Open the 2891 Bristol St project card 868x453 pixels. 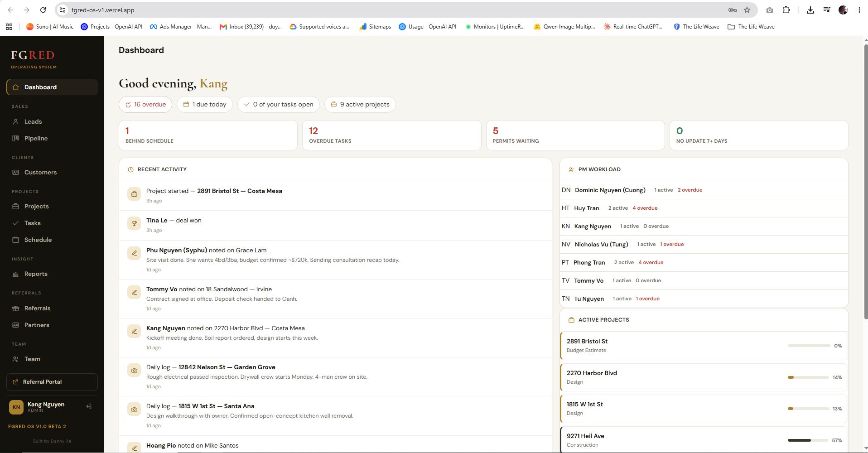pos(704,346)
